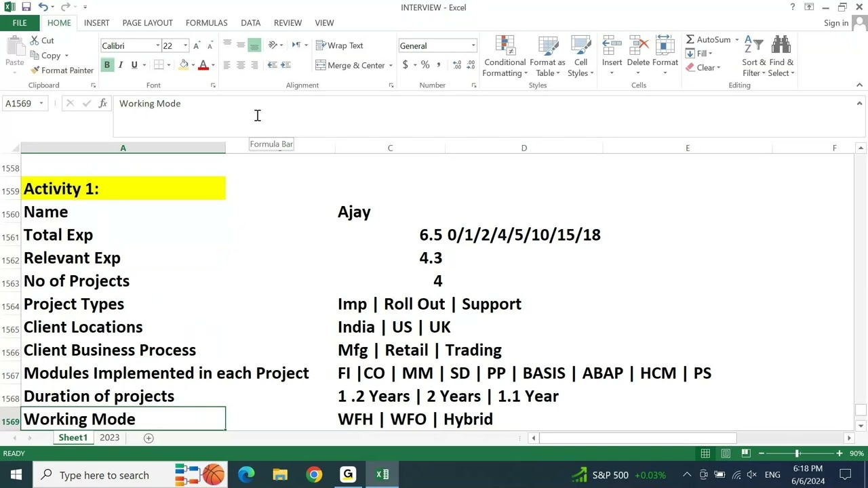
Task: Click the Undo arrow icon
Action: (x=43, y=7)
